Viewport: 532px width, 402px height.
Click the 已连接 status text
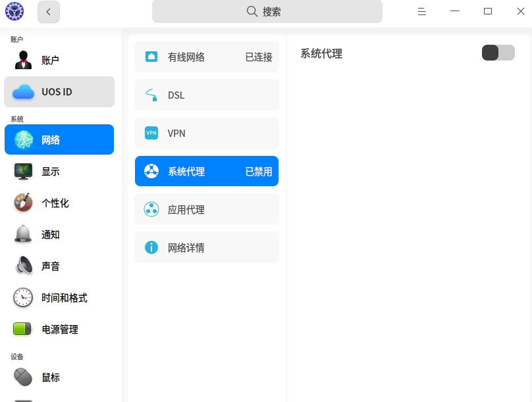click(259, 57)
